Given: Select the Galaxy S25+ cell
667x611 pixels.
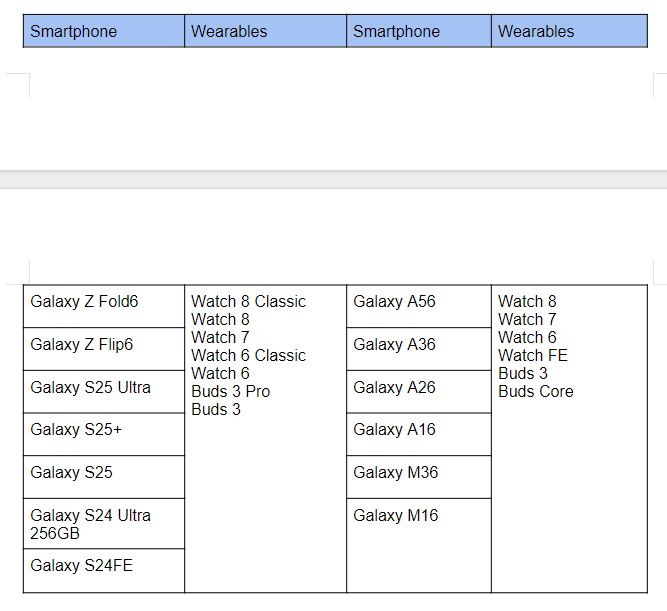Looking at the screenshot, I should tap(104, 434).
